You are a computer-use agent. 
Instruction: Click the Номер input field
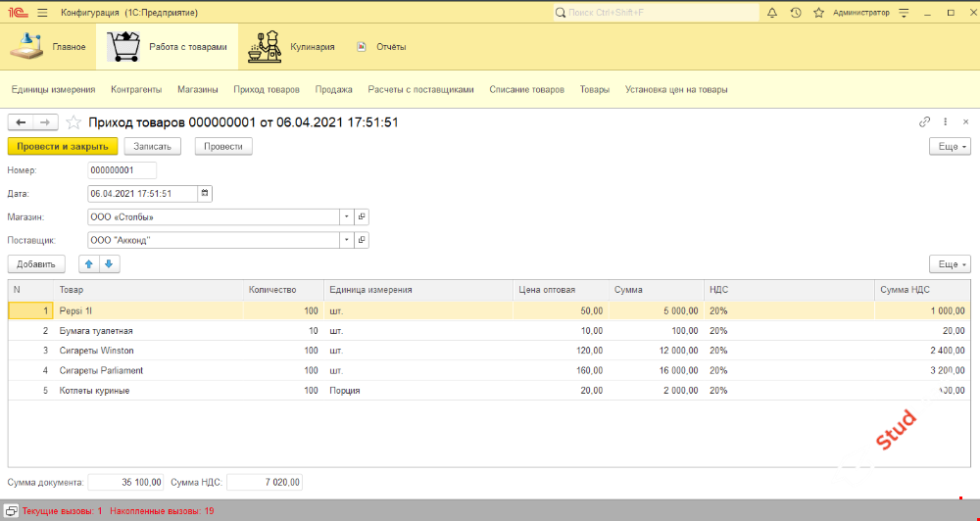[x=122, y=170]
